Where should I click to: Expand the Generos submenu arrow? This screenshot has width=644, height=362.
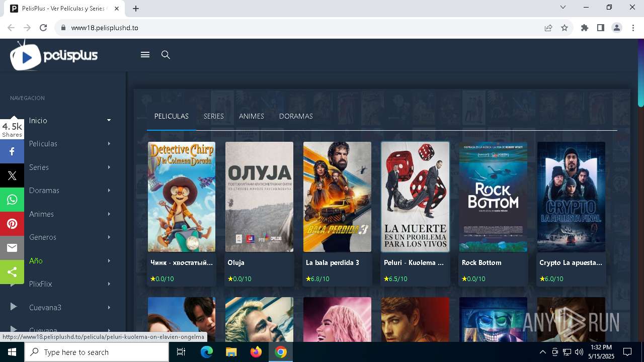pyautogui.click(x=109, y=237)
